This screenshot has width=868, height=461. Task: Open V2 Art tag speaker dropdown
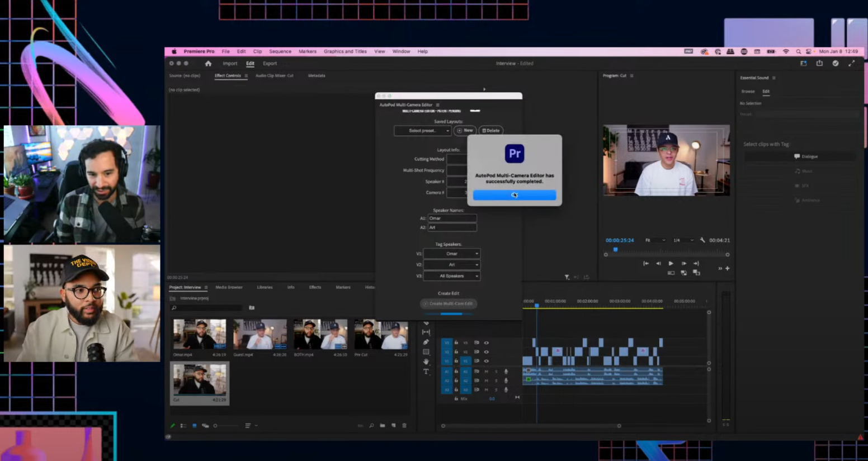pyautogui.click(x=452, y=265)
